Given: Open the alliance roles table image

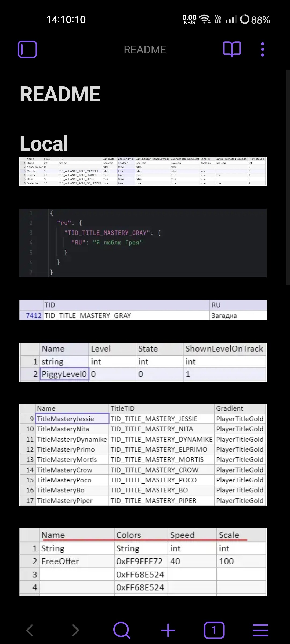Looking at the screenshot, I should pyautogui.click(x=143, y=171).
